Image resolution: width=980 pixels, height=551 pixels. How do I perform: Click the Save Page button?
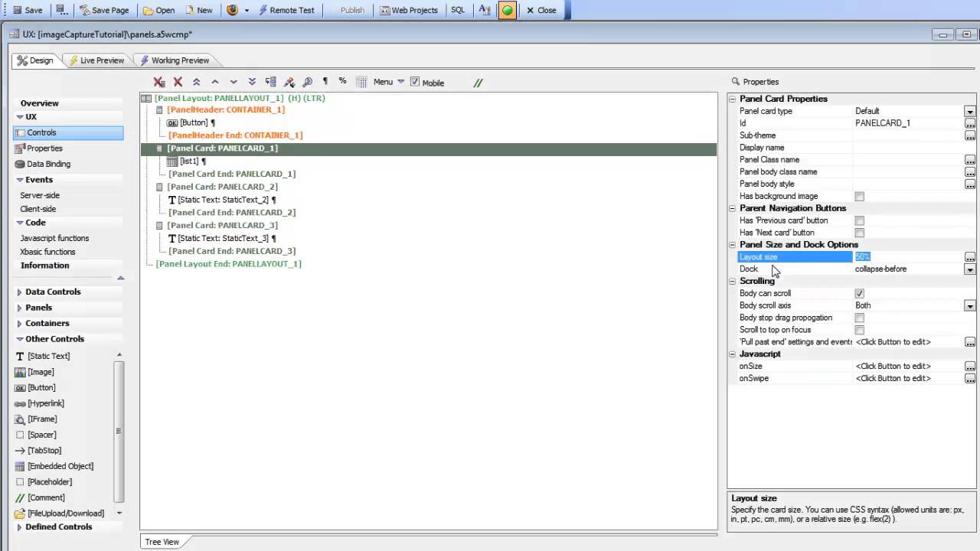(105, 10)
